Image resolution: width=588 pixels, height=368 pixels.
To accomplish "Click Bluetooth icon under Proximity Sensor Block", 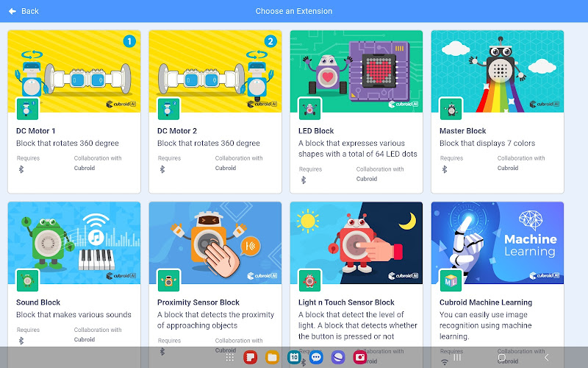I will [162, 352].
